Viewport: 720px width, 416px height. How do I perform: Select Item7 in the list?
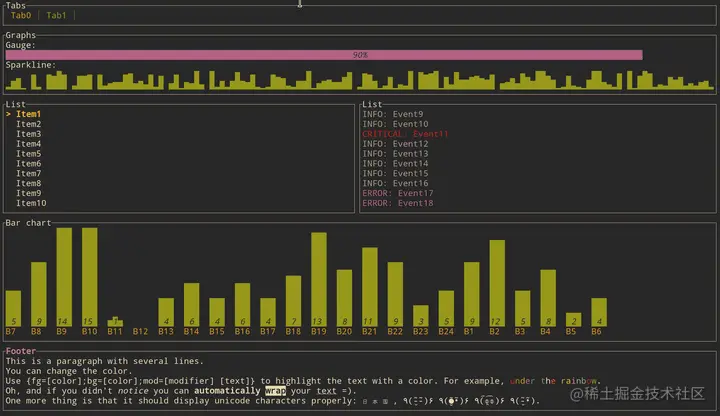pyautogui.click(x=28, y=173)
